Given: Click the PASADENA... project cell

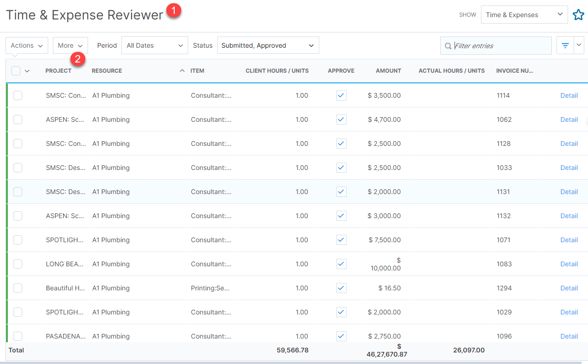Looking at the screenshot, I should pos(65,336).
